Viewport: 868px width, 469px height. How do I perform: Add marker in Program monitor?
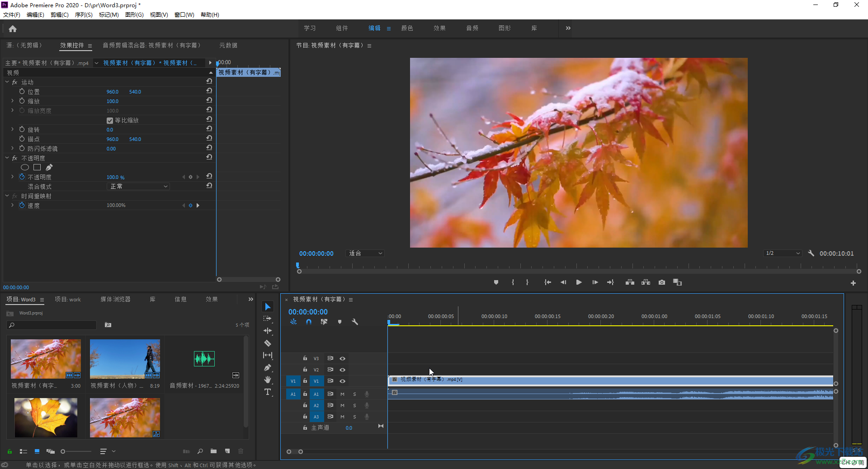coord(496,282)
